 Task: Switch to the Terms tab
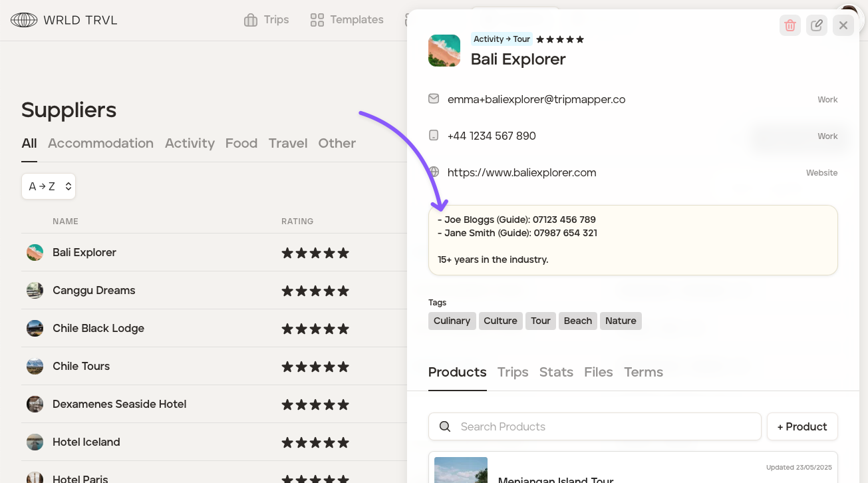(643, 373)
